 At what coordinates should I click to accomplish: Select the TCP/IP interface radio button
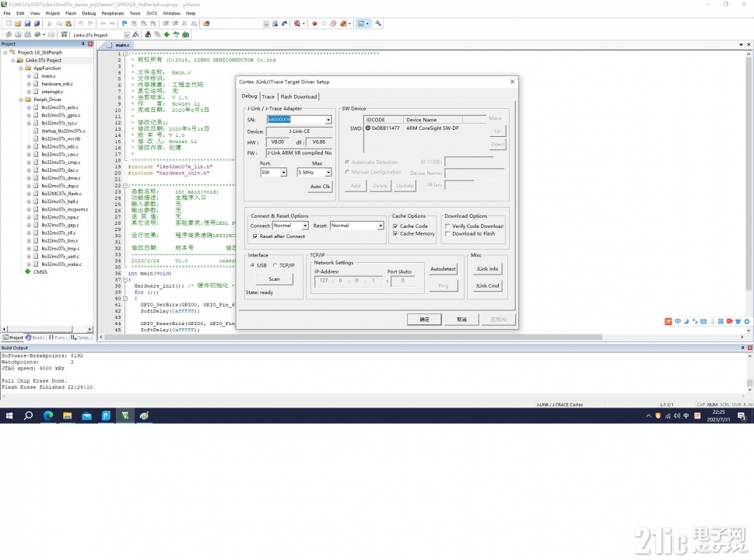coord(275,265)
